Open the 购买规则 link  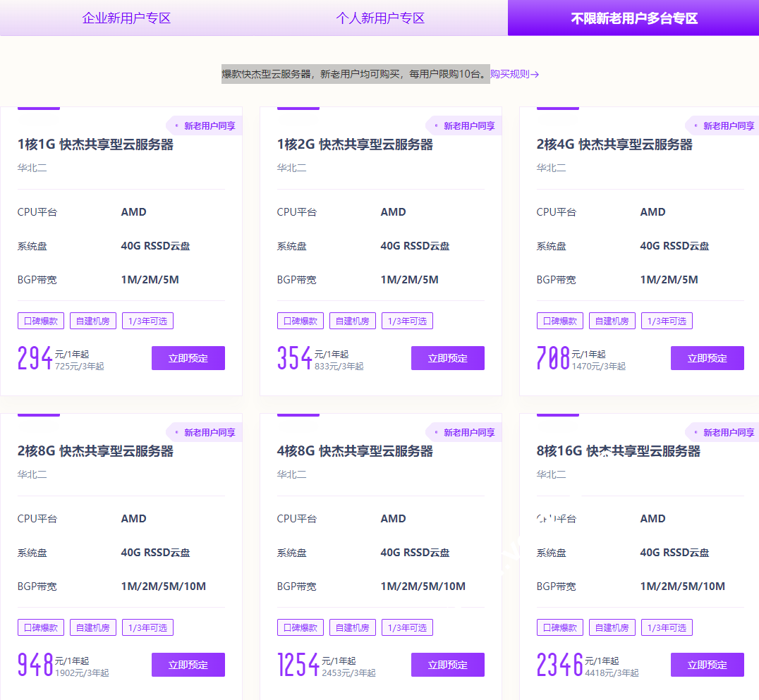[x=514, y=74]
